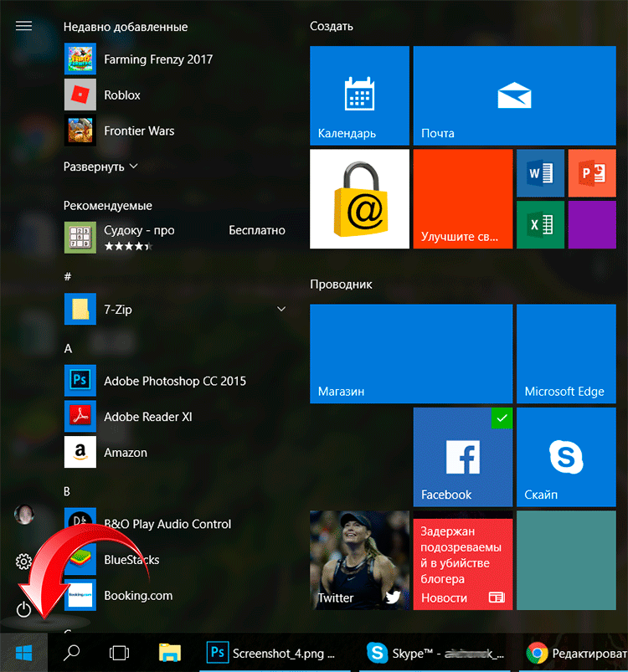The width and height of the screenshot is (628, 672).
Task: Open the 7-Zip folder icon
Action: (80, 309)
